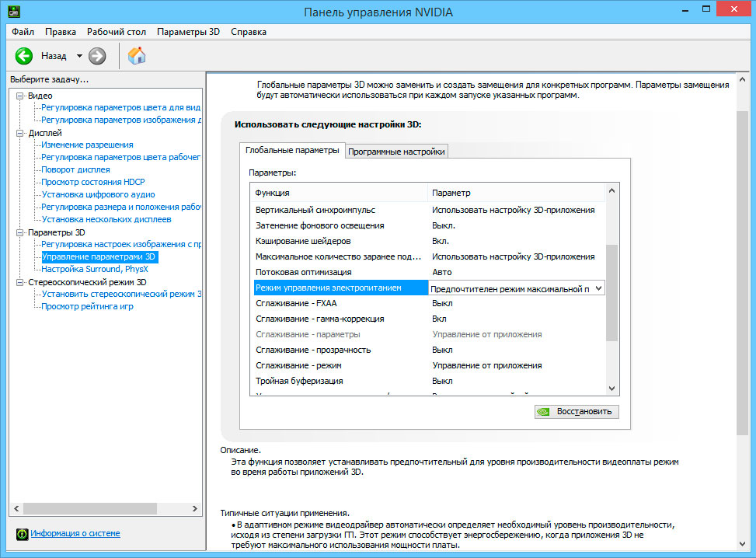Image resolution: width=756 pixels, height=558 pixels.
Task: Select Вертикальный синхроимпульс row
Action: click(x=427, y=210)
